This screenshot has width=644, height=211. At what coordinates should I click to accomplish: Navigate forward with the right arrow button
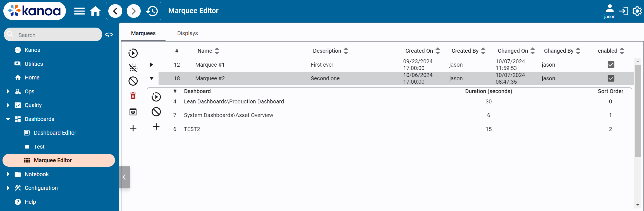[134, 11]
